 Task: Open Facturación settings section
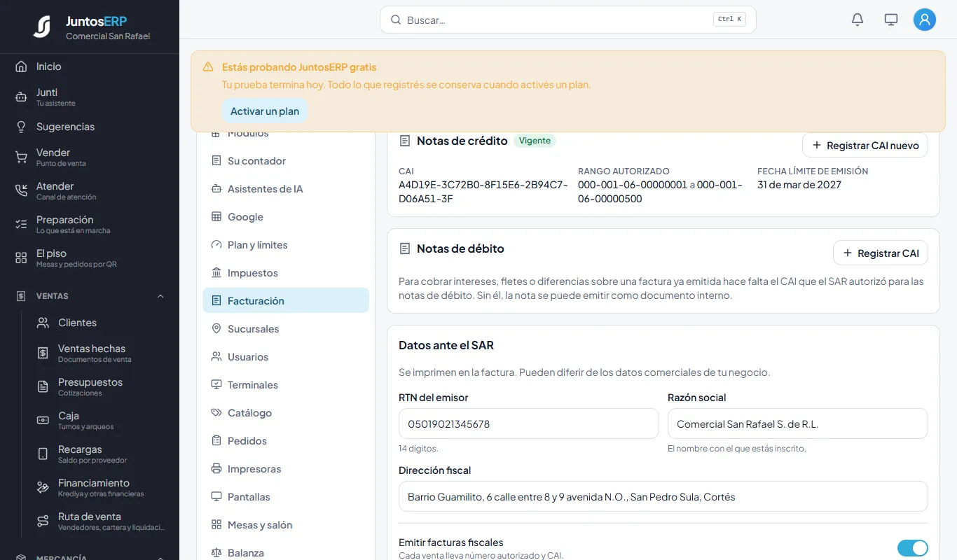click(286, 300)
